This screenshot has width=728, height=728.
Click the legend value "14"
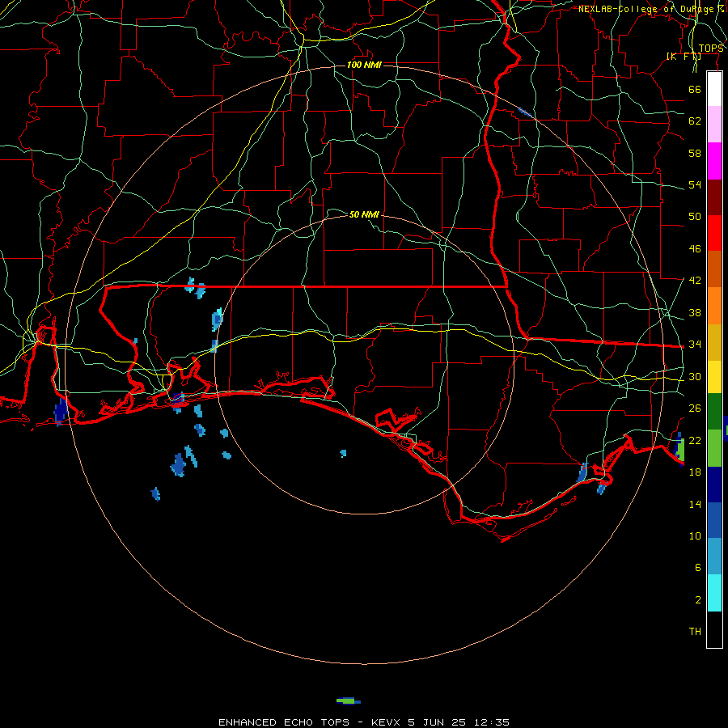695,504
